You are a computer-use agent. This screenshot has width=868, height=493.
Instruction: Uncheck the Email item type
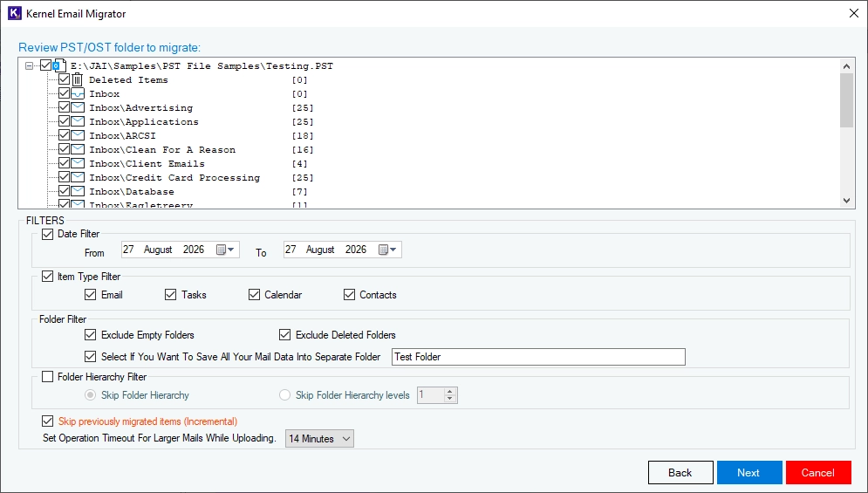click(x=90, y=295)
